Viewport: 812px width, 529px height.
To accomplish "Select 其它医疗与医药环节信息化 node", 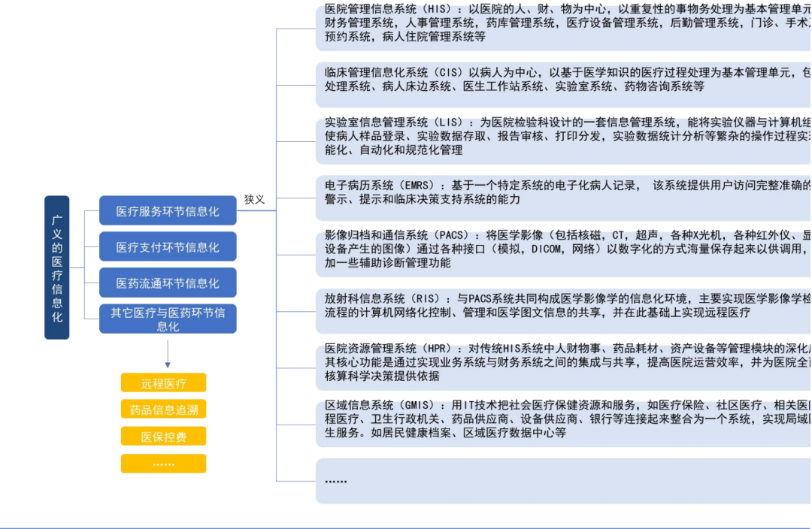I will [x=167, y=319].
